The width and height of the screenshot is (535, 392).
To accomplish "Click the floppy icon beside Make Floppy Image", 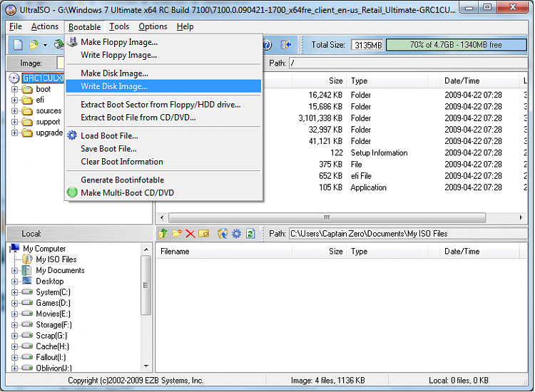I will tap(72, 41).
